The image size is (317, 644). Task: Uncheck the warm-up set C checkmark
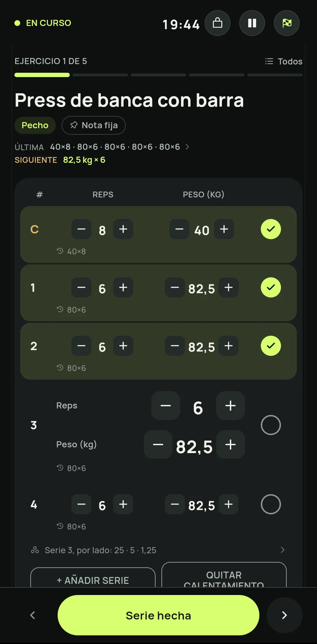(x=271, y=229)
